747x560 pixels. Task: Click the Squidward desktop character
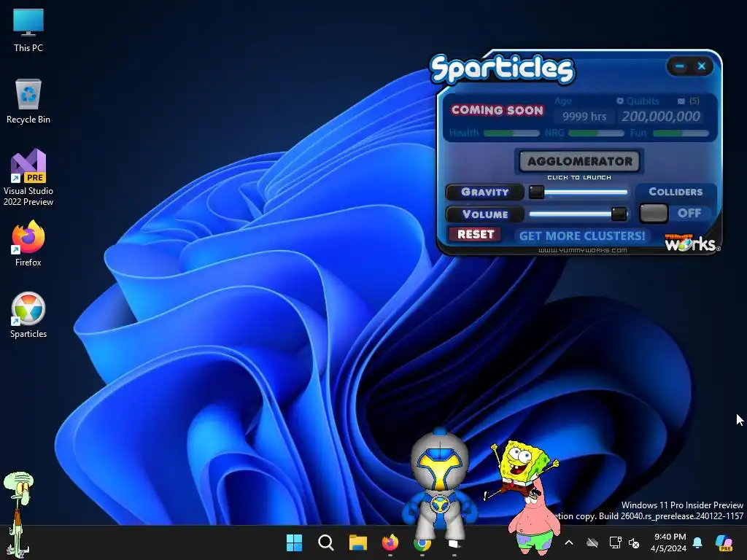(18, 514)
